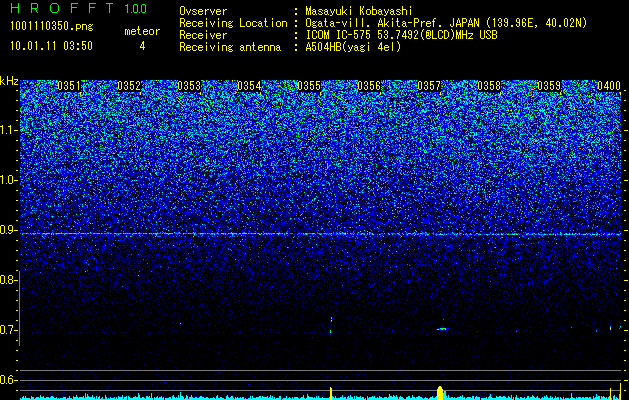Click the 0.6 kHz axis label

click(x=8, y=380)
